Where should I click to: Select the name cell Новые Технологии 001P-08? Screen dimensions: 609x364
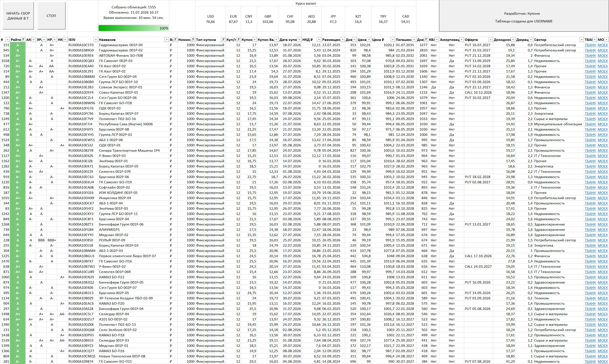pyautogui.click(x=134, y=356)
